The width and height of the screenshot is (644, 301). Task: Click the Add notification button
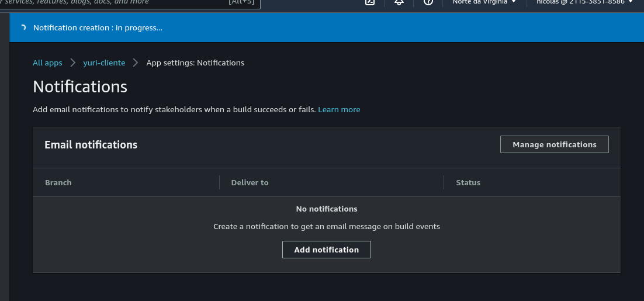coord(327,250)
